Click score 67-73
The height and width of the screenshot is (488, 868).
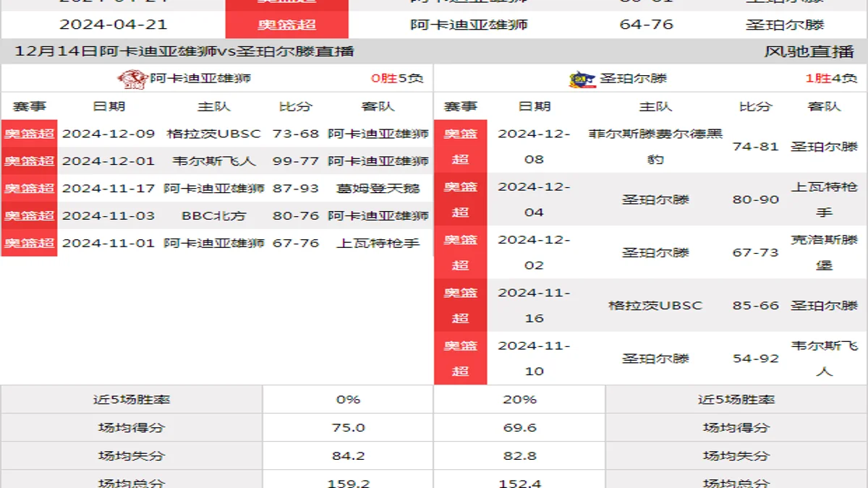coord(756,252)
